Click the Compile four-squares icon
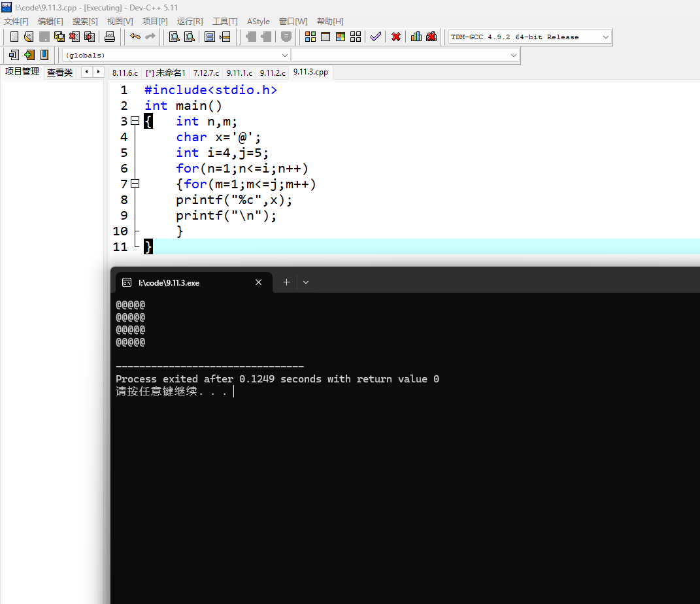The height and width of the screenshot is (604, 700). tap(310, 37)
